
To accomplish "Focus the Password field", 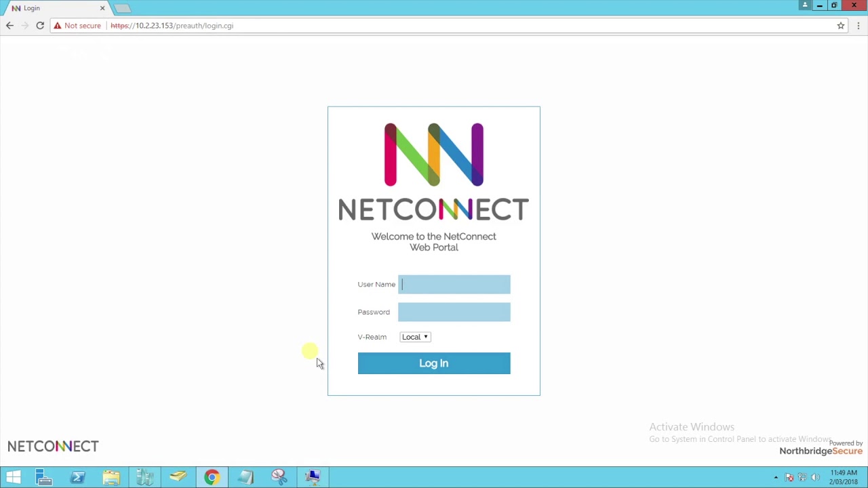I will [x=454, y=312].
